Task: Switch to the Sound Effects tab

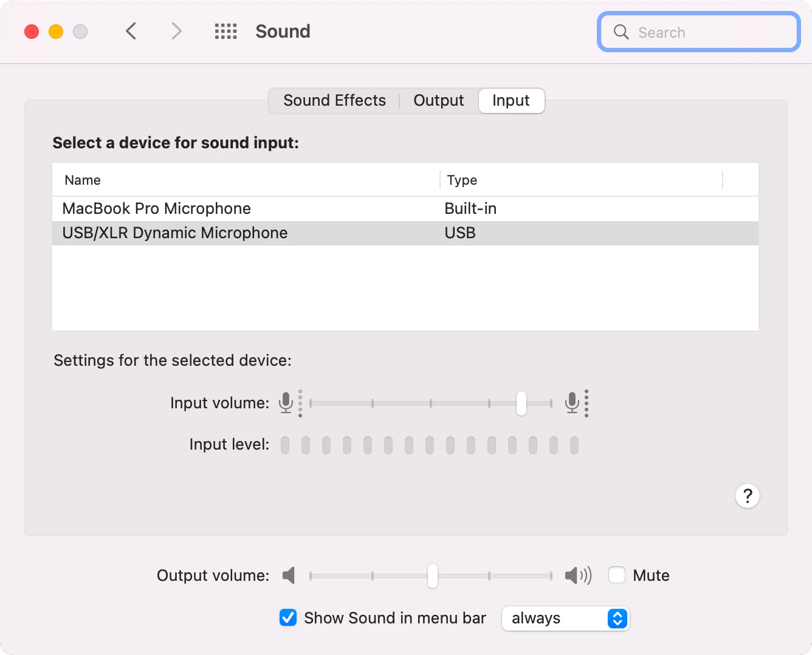Action: [x=334, y=100]
